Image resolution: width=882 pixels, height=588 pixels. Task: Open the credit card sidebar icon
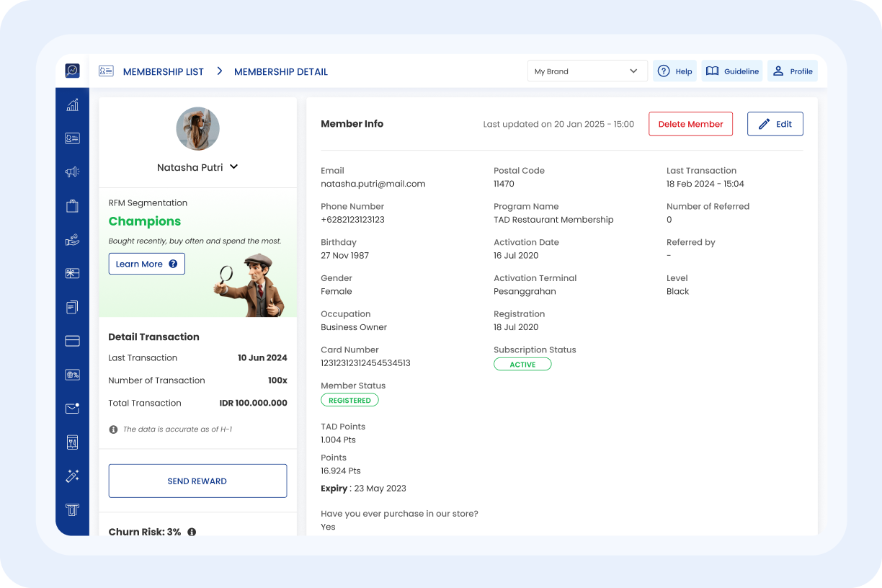(72, 342)
